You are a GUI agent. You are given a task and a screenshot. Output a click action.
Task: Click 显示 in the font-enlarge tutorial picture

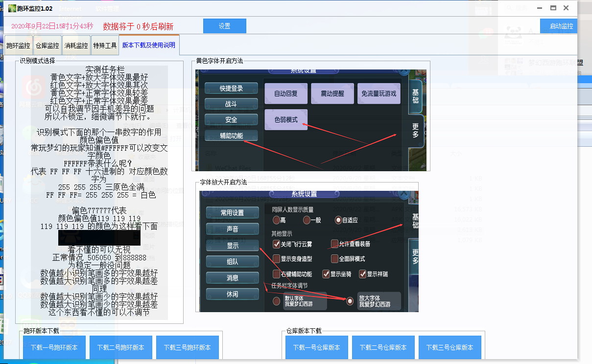[232, 246]
